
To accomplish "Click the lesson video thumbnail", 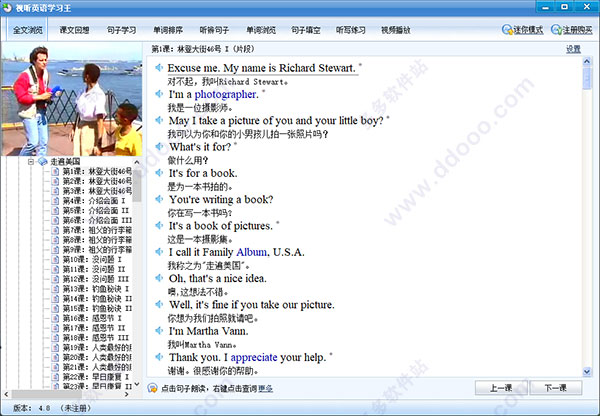I will coord(72,100).
